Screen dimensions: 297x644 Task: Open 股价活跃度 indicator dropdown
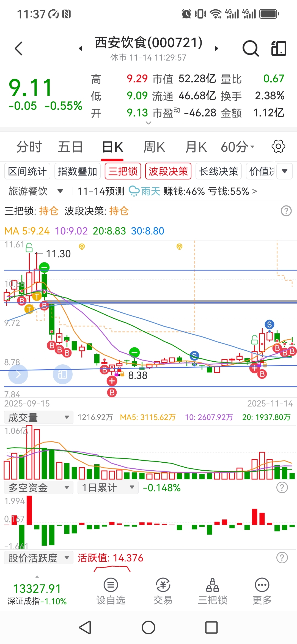pyautogui.click(x=39, y=558)
